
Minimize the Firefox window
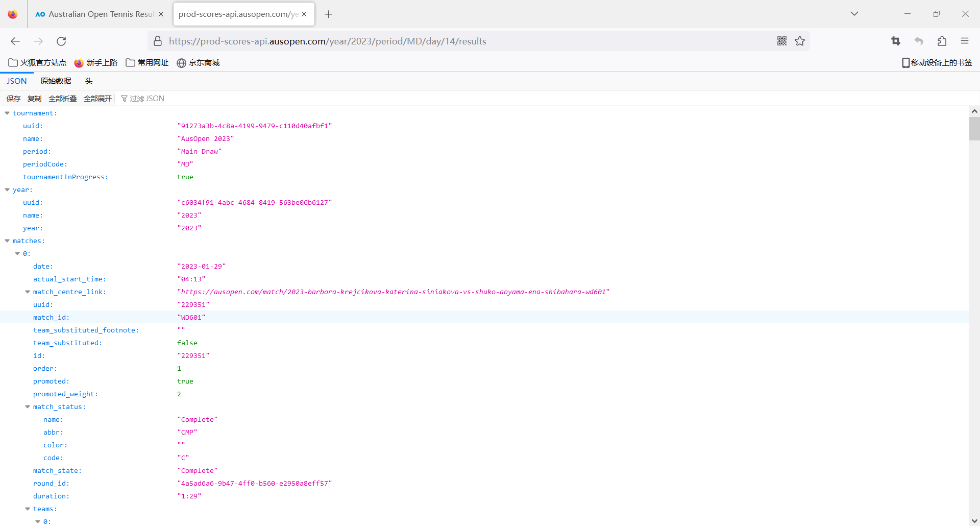908,14
